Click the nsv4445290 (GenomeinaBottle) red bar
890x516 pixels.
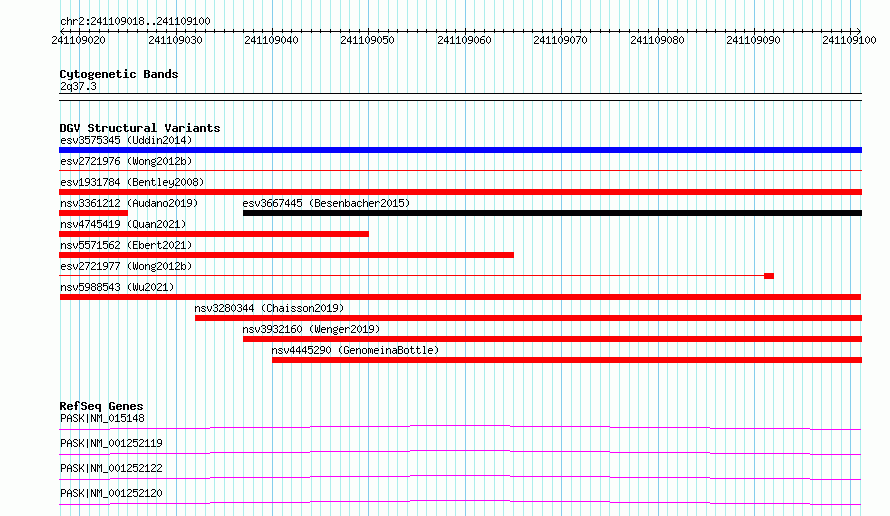click(x=567, y=360)
